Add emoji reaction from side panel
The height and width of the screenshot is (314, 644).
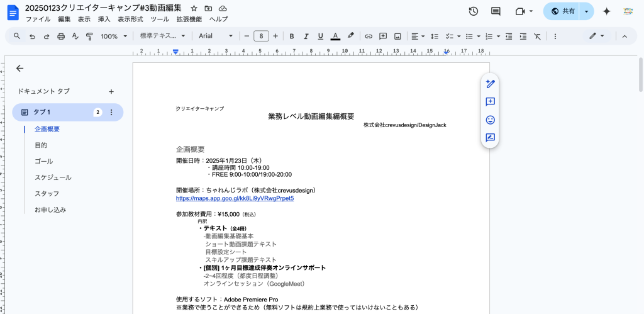pyautogui.click(x=490, y=120)
